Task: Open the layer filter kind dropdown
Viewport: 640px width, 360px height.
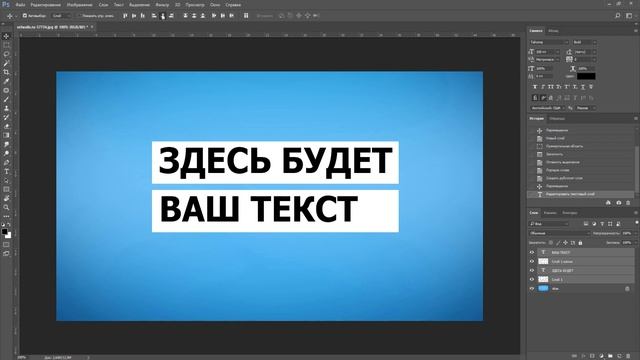Action: click(x=549, y=224)
